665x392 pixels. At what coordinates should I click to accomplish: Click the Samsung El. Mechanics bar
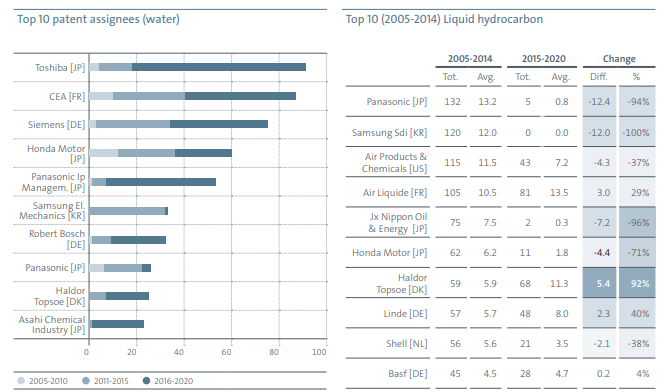pos(129,211)
